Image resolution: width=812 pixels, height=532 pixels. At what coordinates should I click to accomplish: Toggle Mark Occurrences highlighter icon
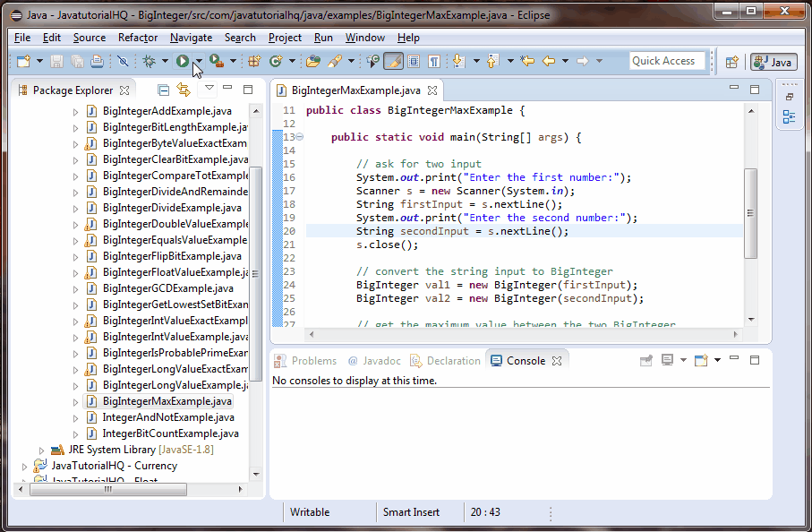(394, 61)
